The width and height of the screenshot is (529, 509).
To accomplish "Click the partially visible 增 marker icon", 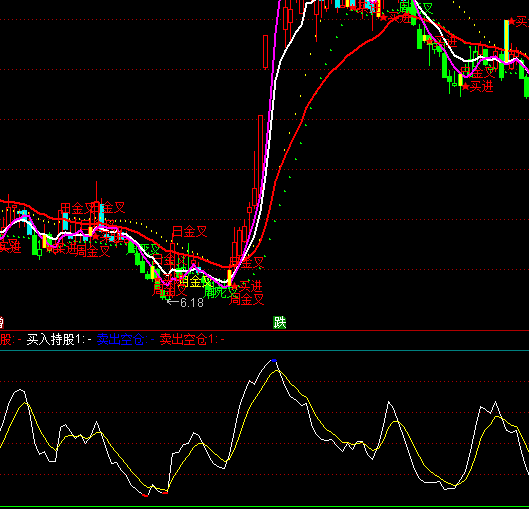I will [x=1, y=323].
